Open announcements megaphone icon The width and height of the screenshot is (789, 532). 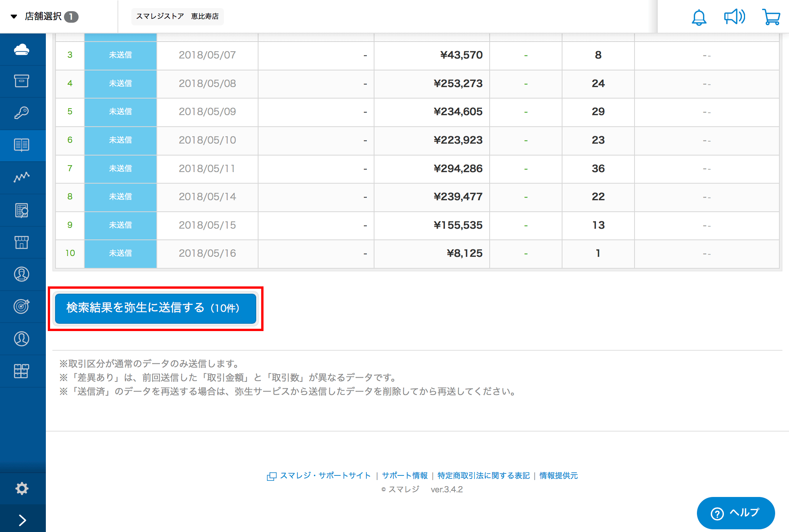(x=734, y=17)
